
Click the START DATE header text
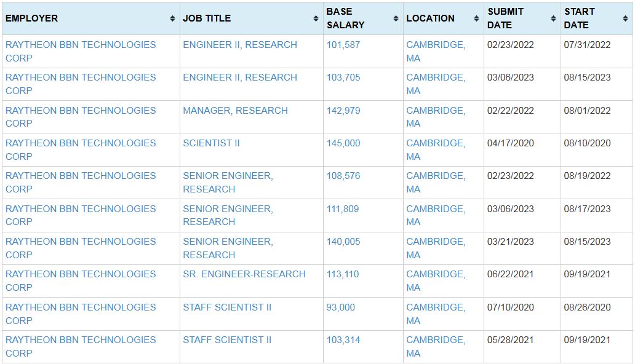579,18
